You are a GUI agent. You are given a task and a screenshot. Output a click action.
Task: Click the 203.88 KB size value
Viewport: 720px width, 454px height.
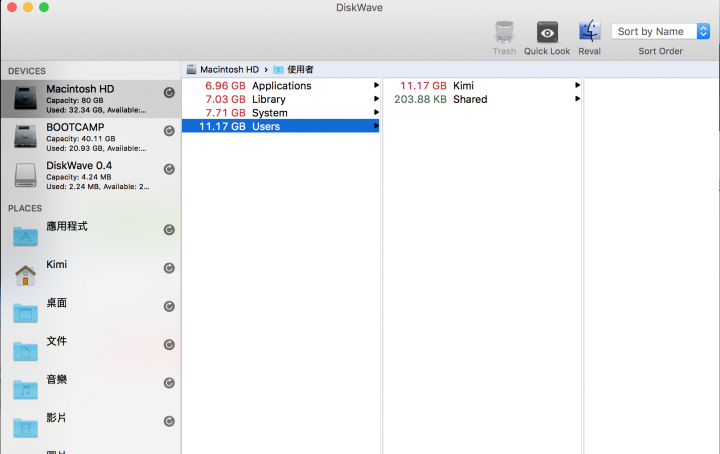click(x=420, y=99)
